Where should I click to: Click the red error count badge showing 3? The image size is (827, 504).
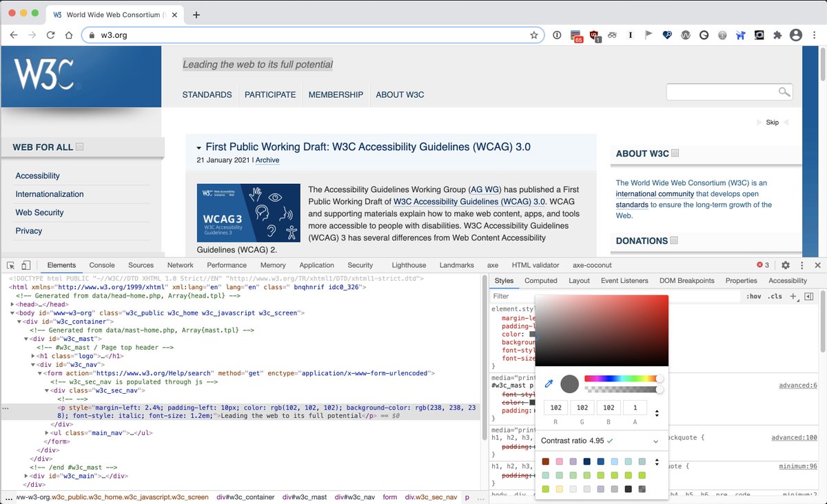coord(763,265)
